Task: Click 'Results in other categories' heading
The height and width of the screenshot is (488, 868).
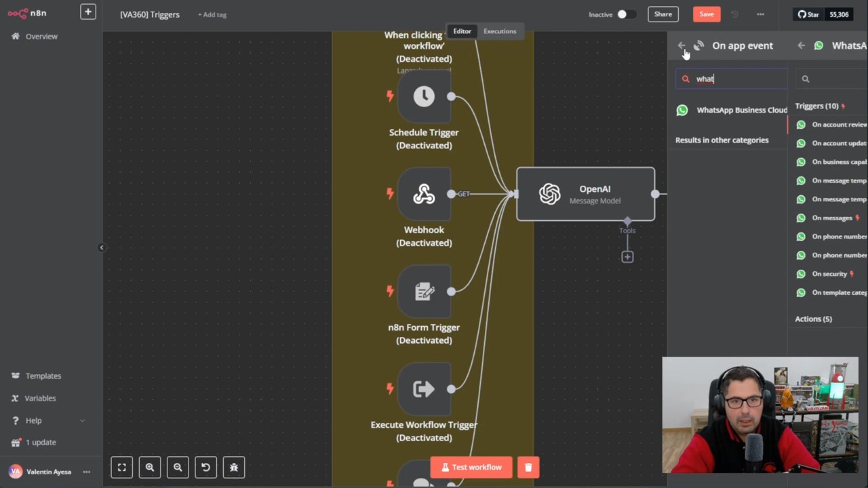Action: point(722,140)
